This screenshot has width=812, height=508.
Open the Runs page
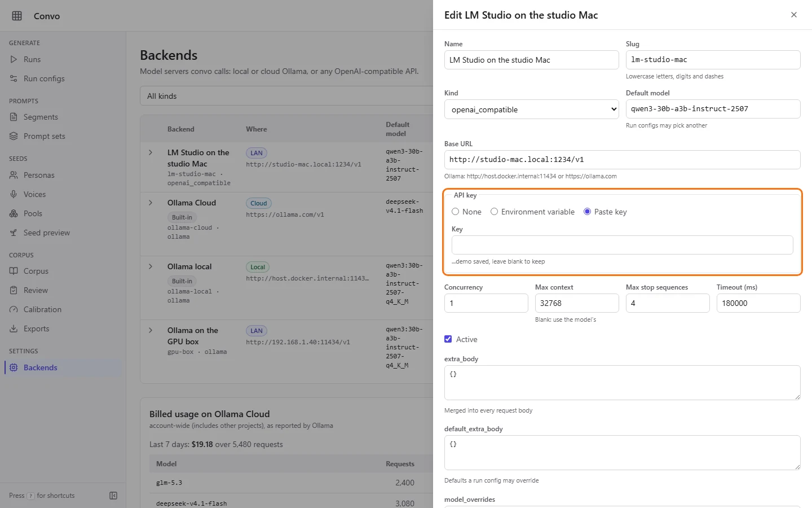tap(63, 59)
